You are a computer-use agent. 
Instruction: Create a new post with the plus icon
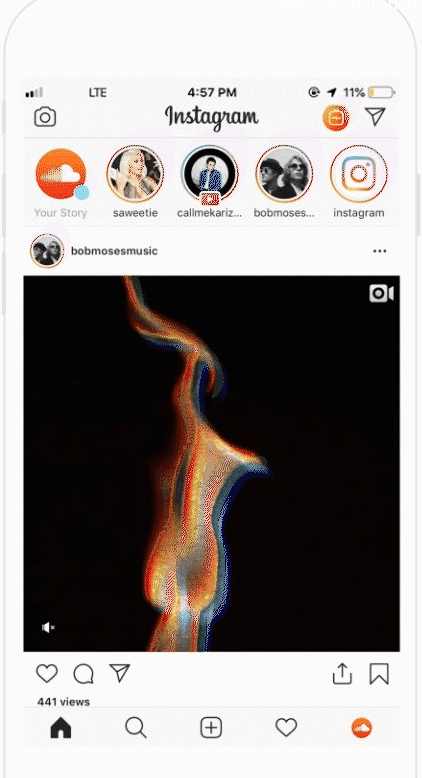point(211,728)
